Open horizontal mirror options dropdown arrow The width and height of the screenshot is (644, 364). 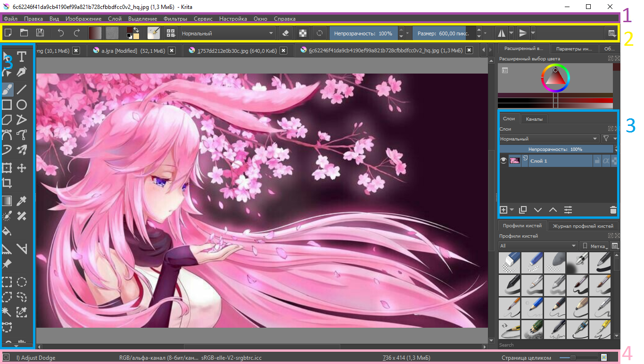click(x=512, y=33)
